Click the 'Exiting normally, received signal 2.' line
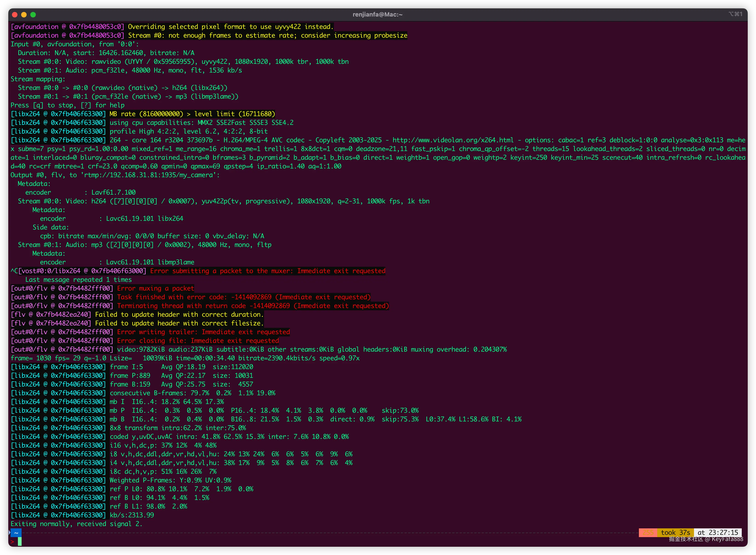The width and height of the screenshot is (756, 555). coord(76,524)
